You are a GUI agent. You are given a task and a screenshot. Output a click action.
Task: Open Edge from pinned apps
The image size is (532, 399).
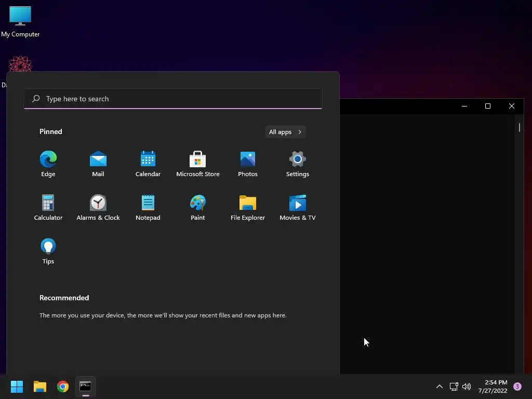(48, 164)
